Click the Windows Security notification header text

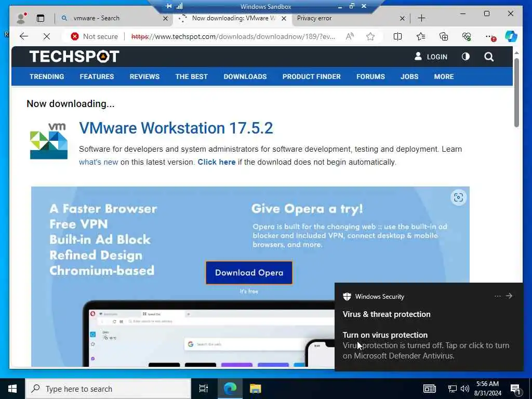(x=380, y=297)
